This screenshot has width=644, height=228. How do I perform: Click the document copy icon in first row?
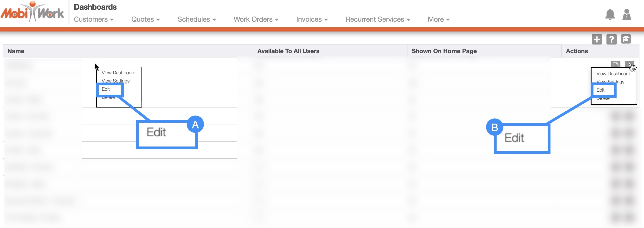pyautogui.click(x=615, y=65)
